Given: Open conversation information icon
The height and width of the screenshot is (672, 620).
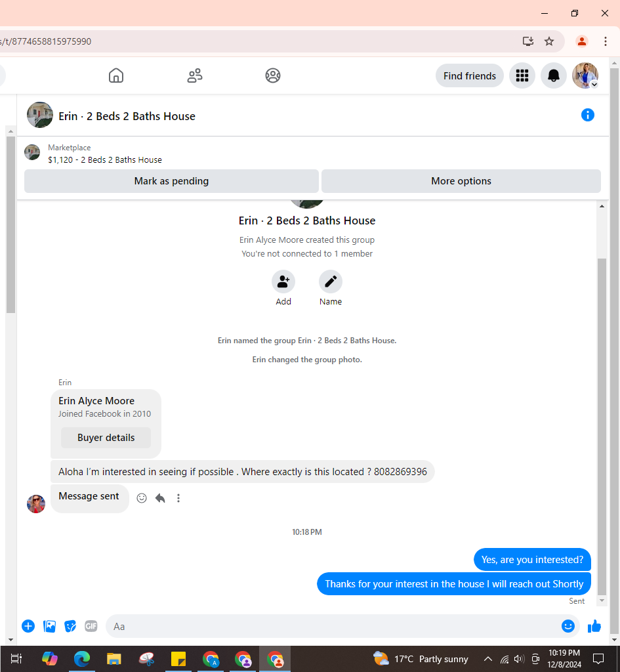Looking at the screenshot, I should pyautogui.click(x=587, y=115).
